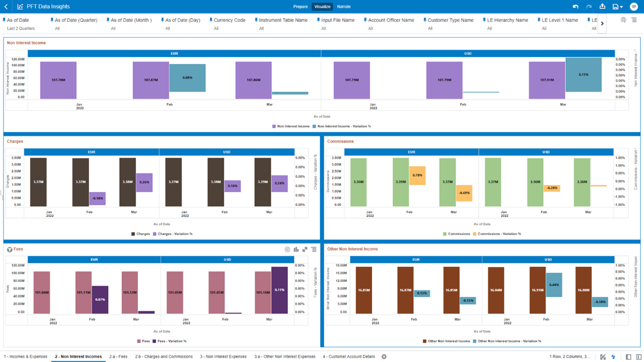
Task: Click the W user avatar
Action: pyautogui.click(x=634, y=6)
